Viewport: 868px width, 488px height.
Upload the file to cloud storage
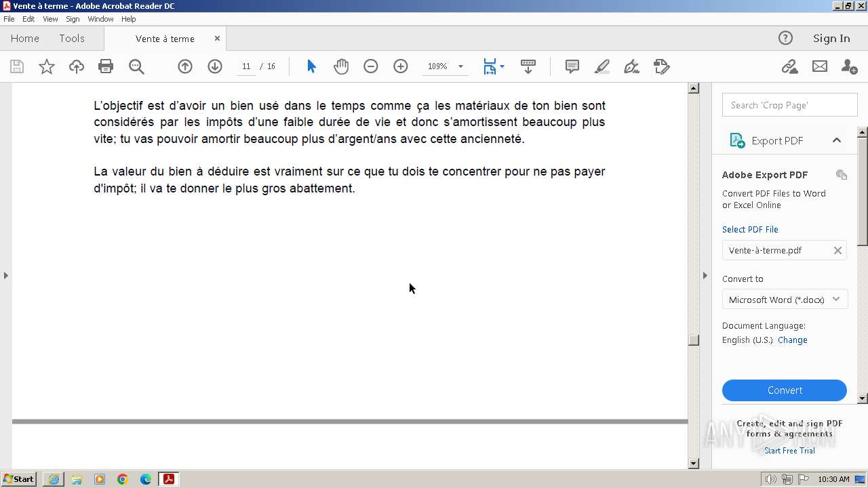77,66
